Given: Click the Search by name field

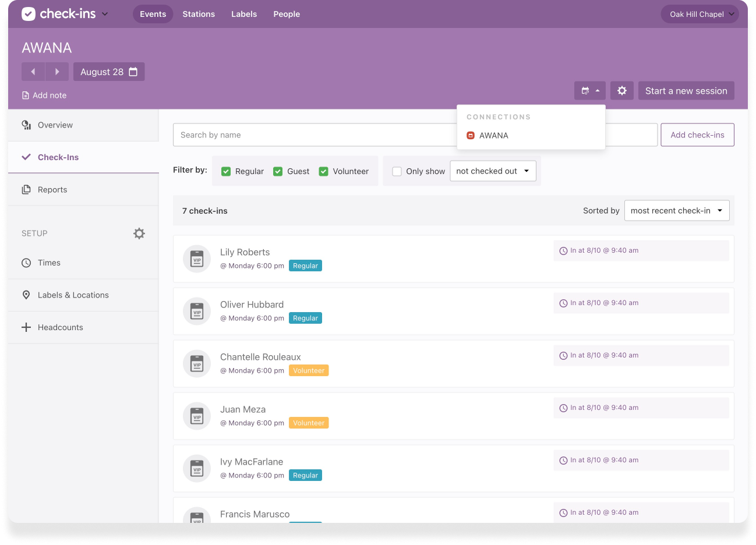Looking at the screenshot, I should pyautogui.click(x=315, y=135).
